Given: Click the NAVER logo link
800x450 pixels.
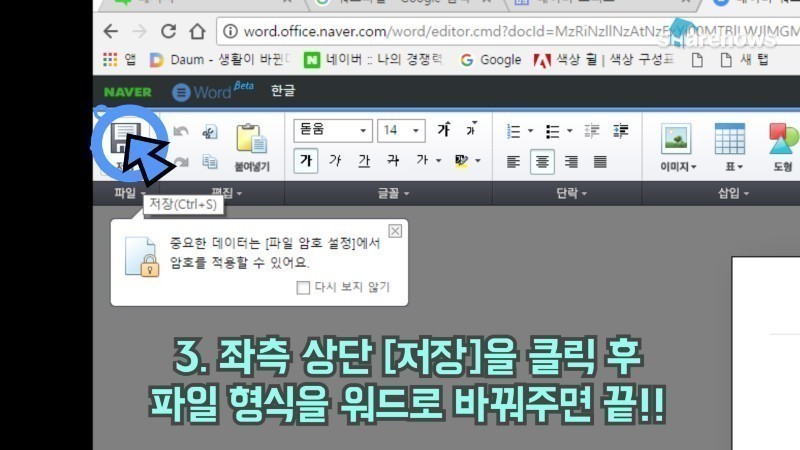Looking at the screenshot, I should (128, 92).
